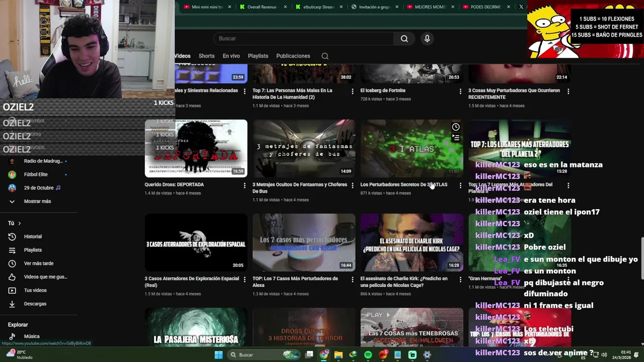Switch to MEJORES MOMENTOS browser tab

click(x=430, y=7)
